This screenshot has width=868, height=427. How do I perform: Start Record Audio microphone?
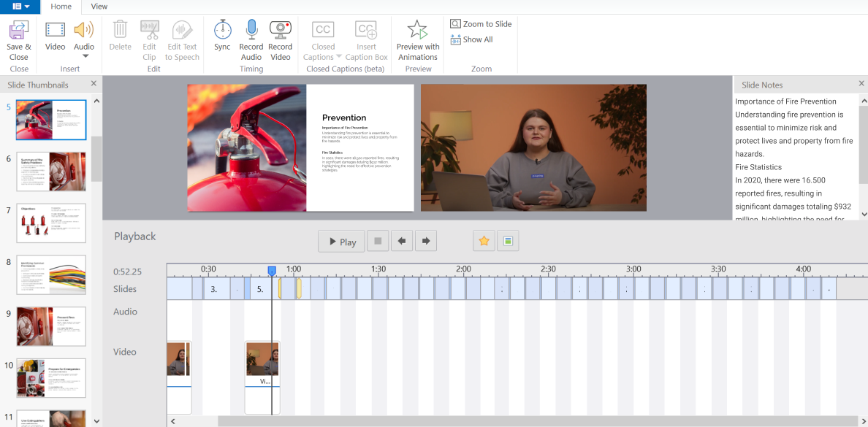251,40
